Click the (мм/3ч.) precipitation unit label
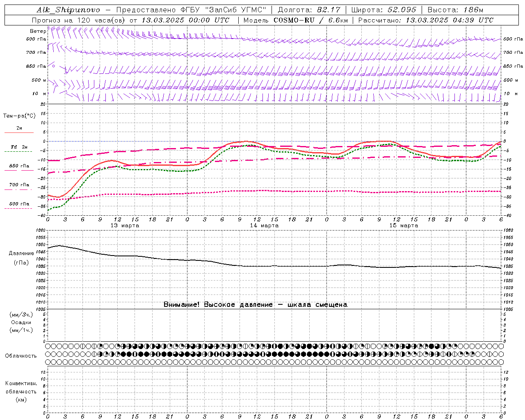The height and width of the screenshot is (420, 525). 21,315
